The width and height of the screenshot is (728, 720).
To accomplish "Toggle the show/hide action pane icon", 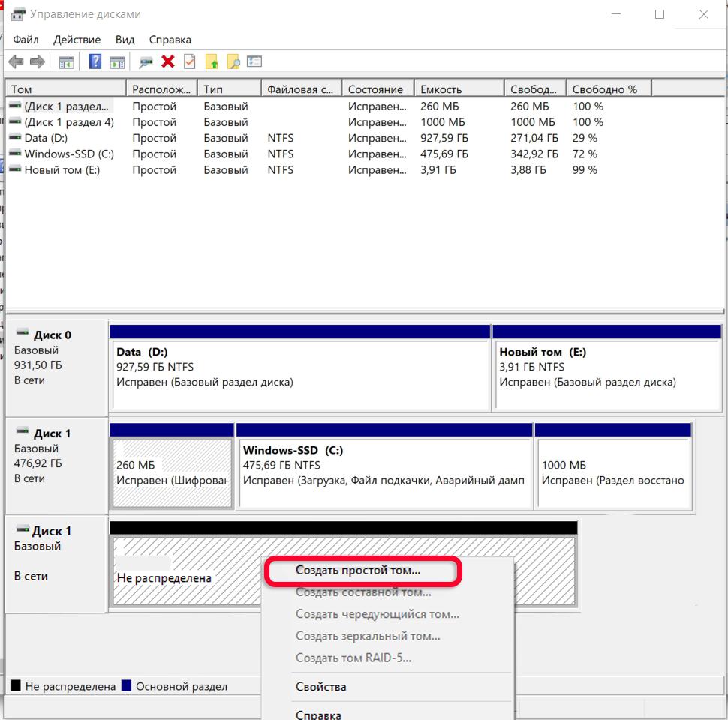I will point(117,61).
